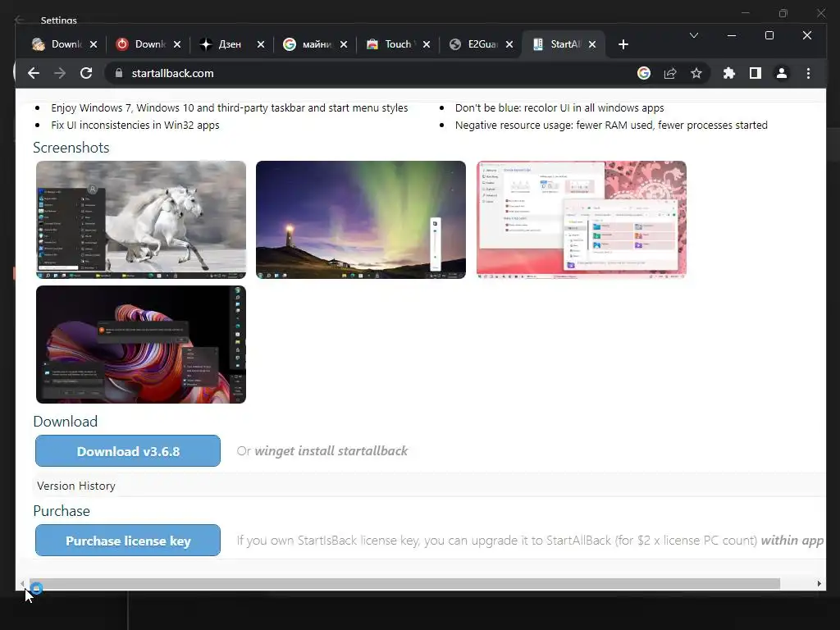
Task: Click the "winget install startallback" text
Action: coord(331,451)
